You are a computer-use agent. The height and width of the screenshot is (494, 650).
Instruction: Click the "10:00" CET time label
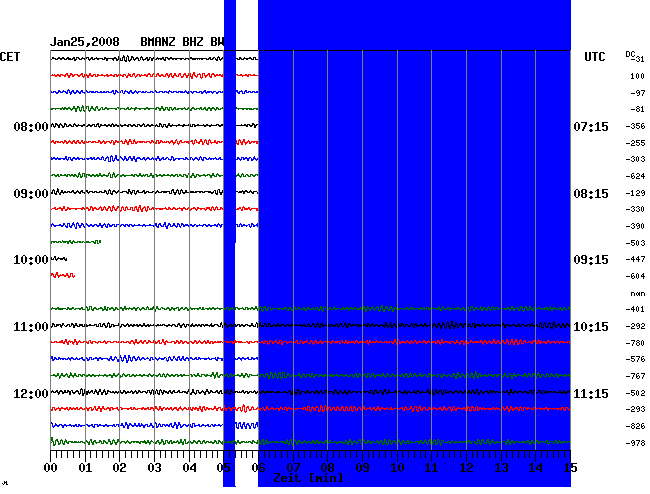point(31,260)
